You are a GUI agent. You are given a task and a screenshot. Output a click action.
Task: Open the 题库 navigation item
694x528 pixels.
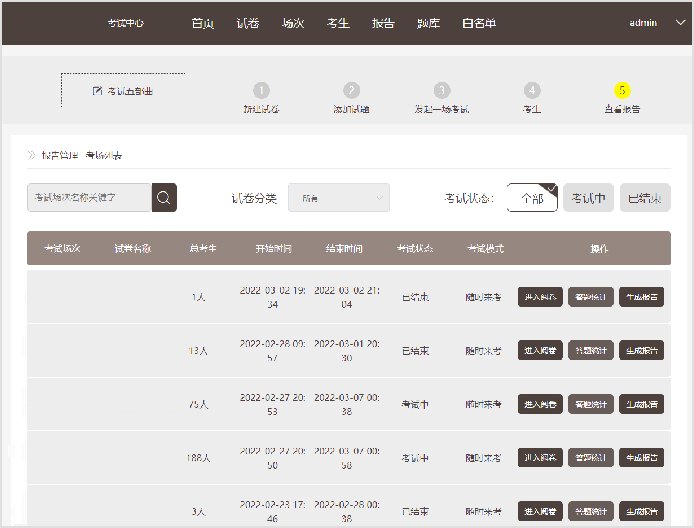pyautogui.click(x=428, y=23)
